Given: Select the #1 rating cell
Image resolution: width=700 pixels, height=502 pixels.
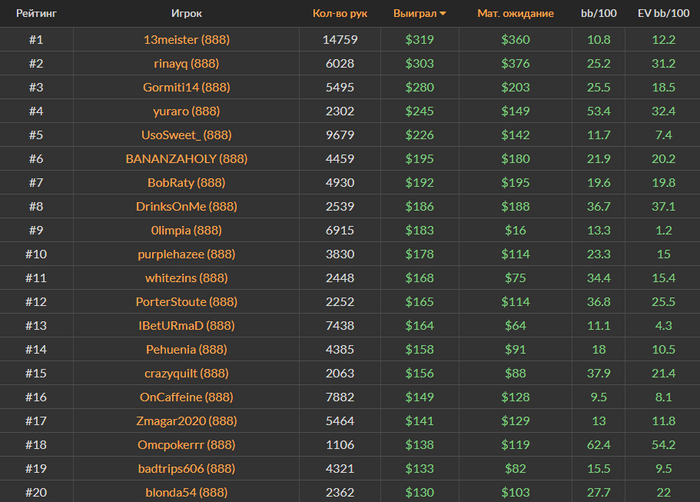Looking at the screenshot, I should 36,40.
